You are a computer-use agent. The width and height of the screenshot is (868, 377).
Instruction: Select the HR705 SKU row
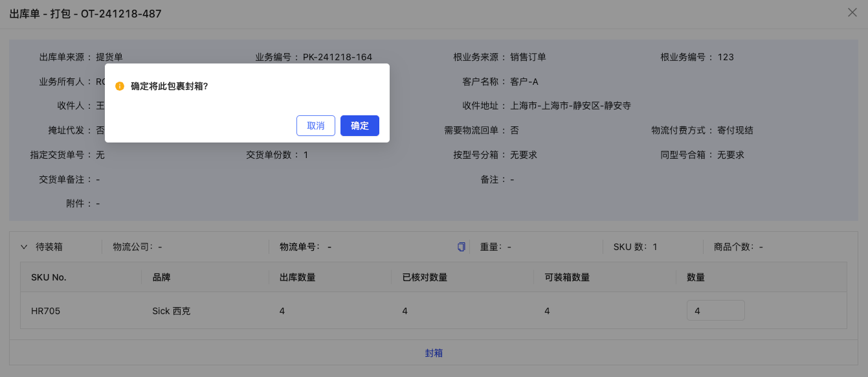pos(45,311)
